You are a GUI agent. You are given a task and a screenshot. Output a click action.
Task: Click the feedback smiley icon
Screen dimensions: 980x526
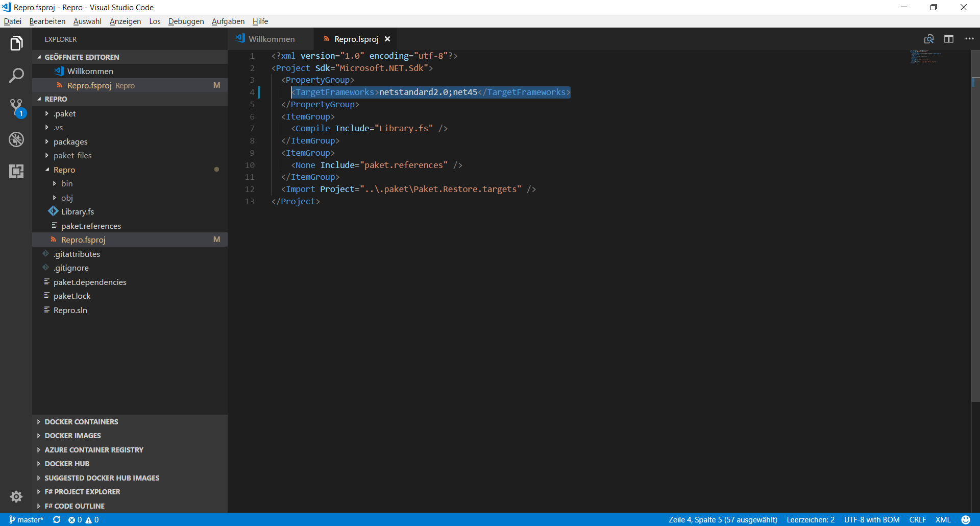pos(966,519)
